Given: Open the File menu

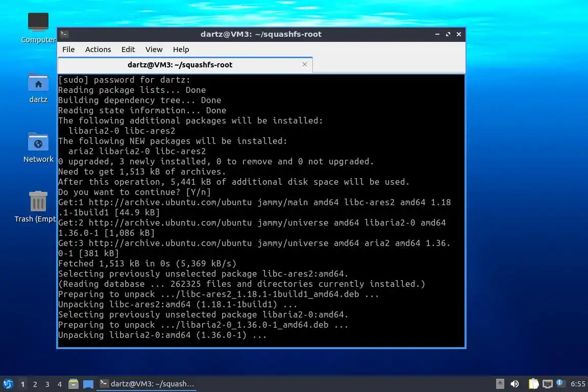Looking at the screenshot, I should (68, 50).
